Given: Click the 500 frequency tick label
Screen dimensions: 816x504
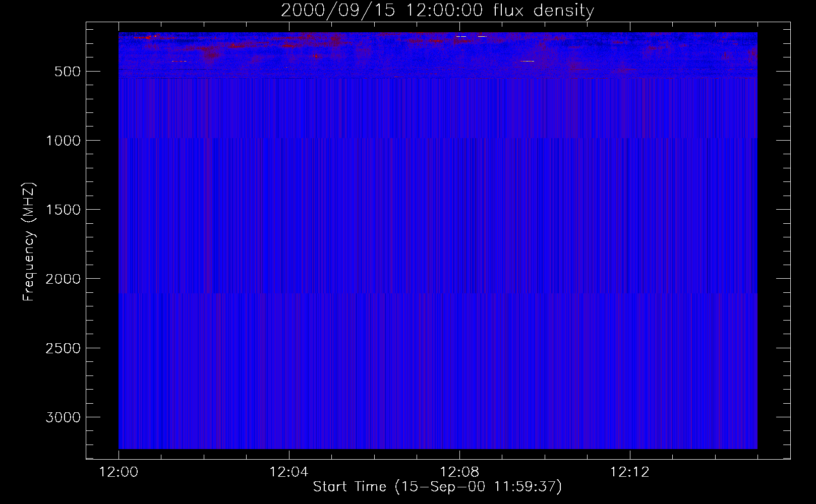Looking at the screenshot, I should point(67,72).
